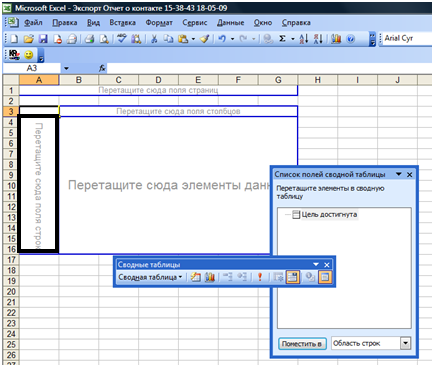Select the Цель достигнута field
Viewport: 432px width, 367px height.
pos(329,214)
